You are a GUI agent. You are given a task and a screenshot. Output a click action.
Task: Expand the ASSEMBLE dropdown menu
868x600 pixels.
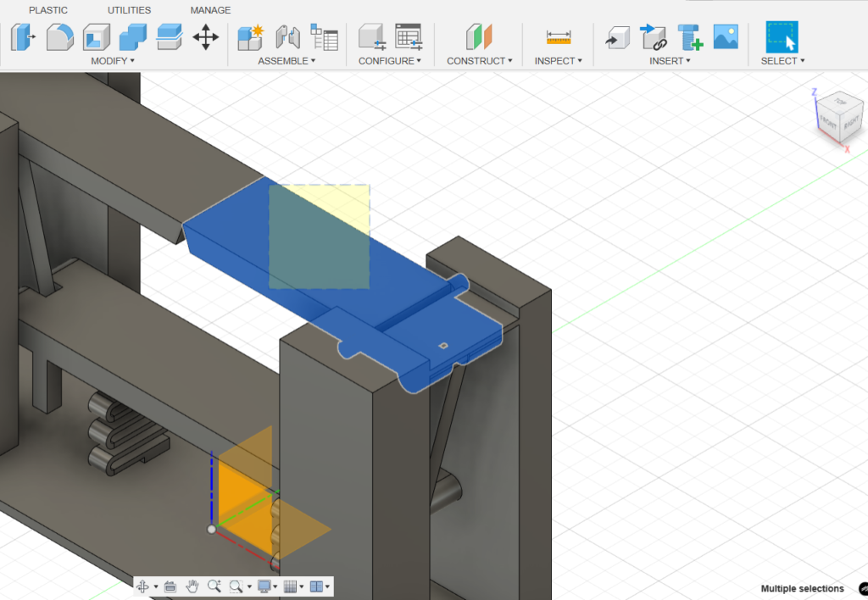click(x=287, y=61)
